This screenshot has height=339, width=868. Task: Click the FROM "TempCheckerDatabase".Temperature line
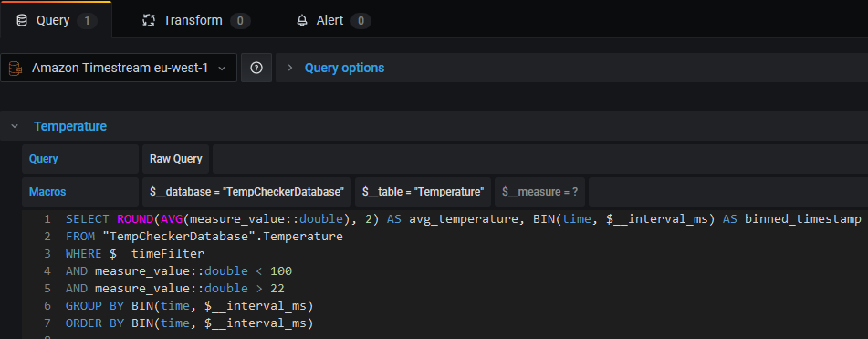pos(204,237)
